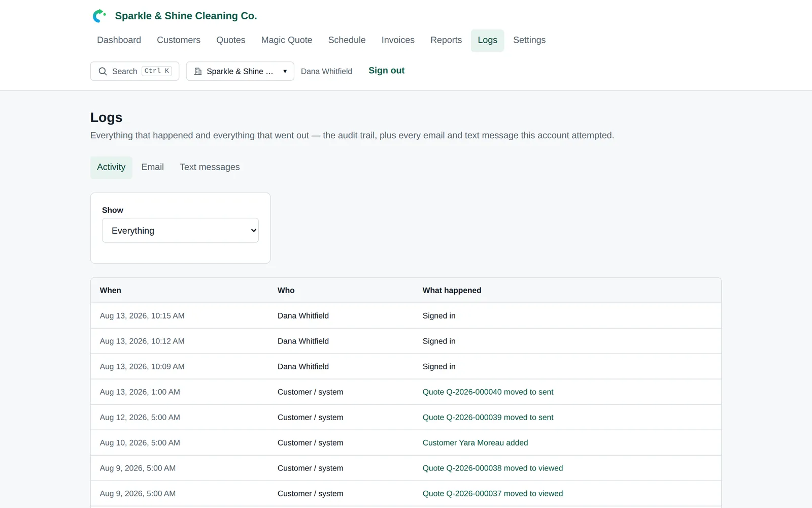The width and height of the screenshot is (812, 508).
Task: Open the Dashboard page
Action: tap(119, 40)
